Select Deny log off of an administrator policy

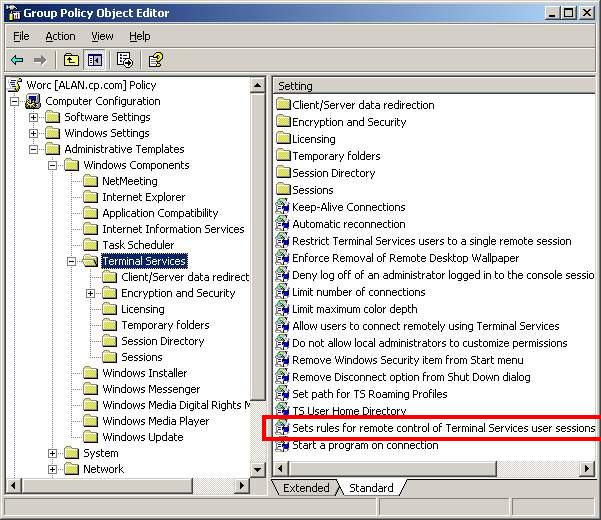coord(443,275)
